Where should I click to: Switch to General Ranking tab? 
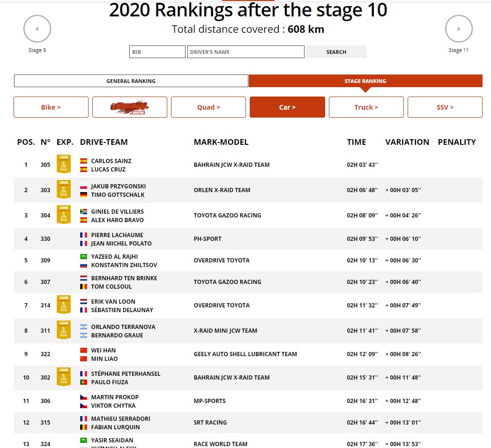pyautogui.click(x=131, y=81)
